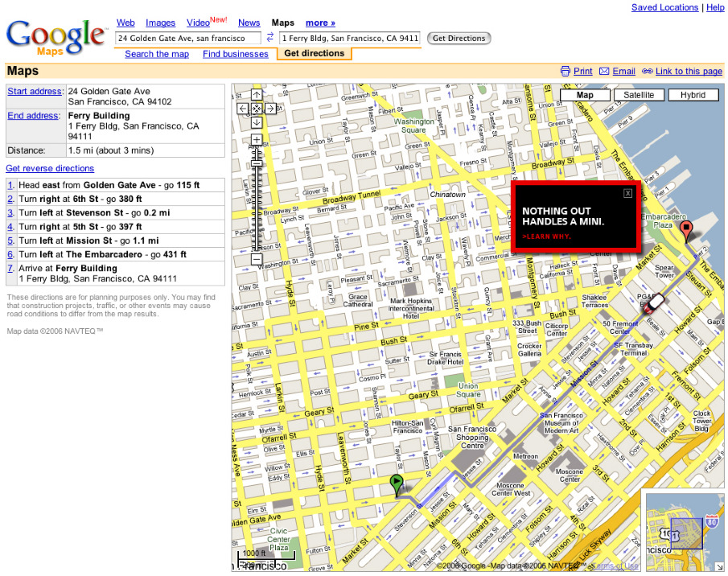
Task: Pan the map right with arrow
Action: coord(270,109)
